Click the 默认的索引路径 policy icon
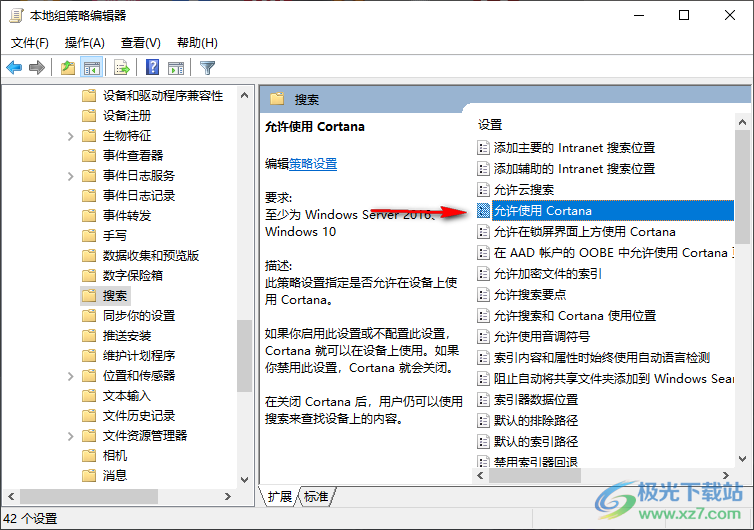Image resolution: width=754 pixels, height=530 pixels. pos(483,442)
